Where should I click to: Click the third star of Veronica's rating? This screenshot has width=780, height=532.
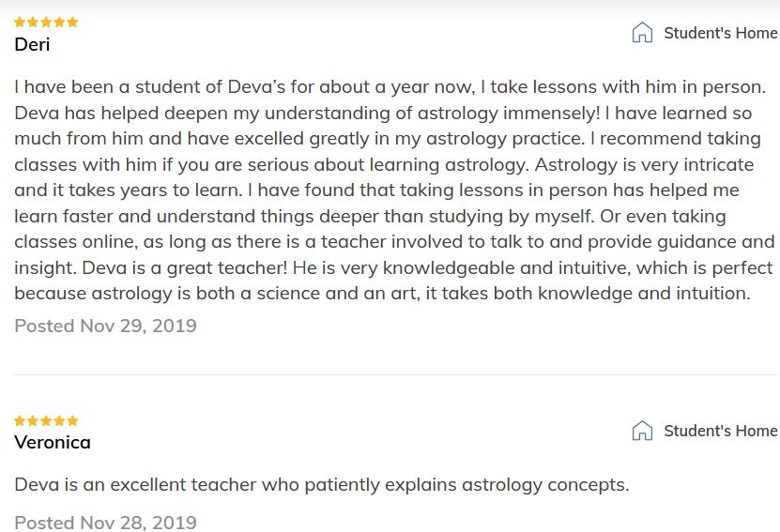46,420
